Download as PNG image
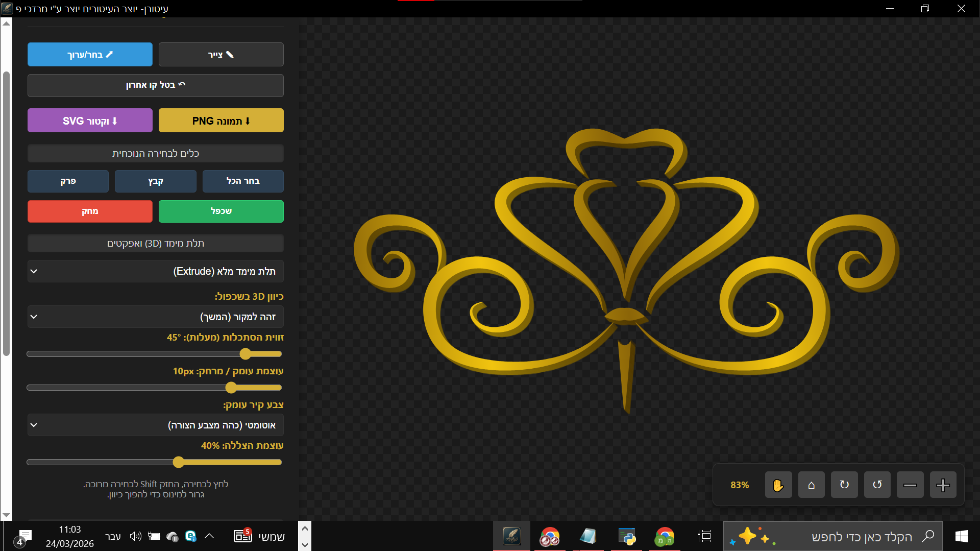The width and height of the screenshot is (980, 551). tap(221, 121)
